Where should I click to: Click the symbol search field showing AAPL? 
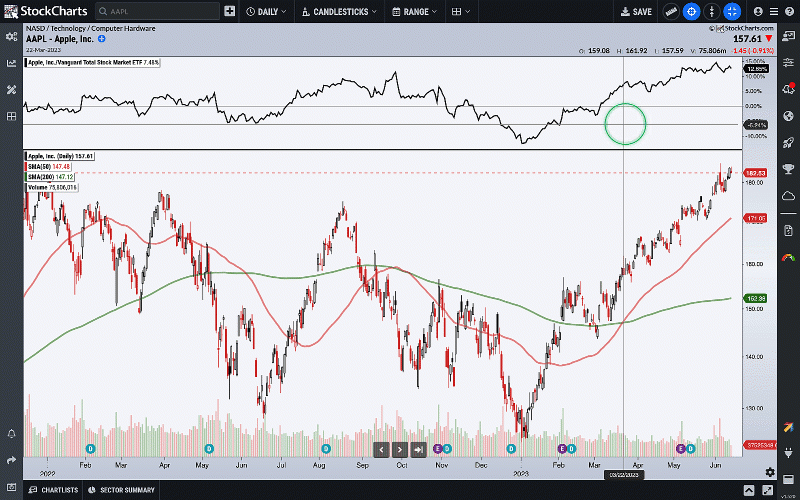tap(157, 11)
